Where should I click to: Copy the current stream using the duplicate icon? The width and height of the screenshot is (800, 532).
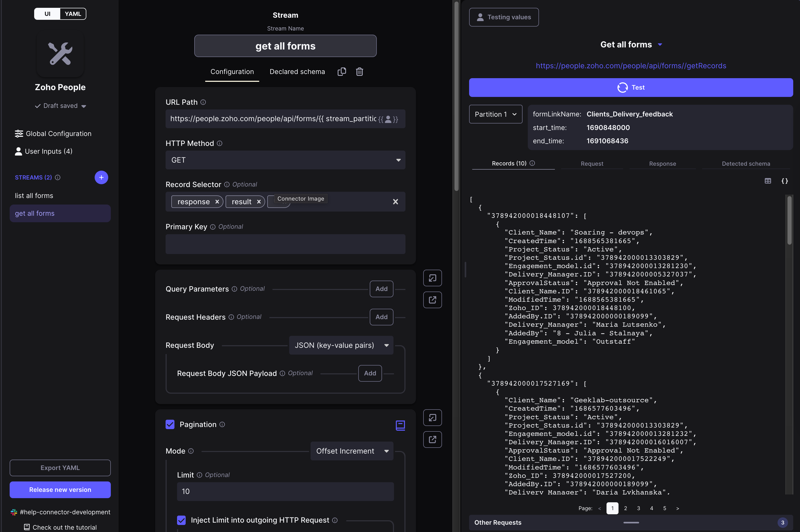tap(342, 72)
